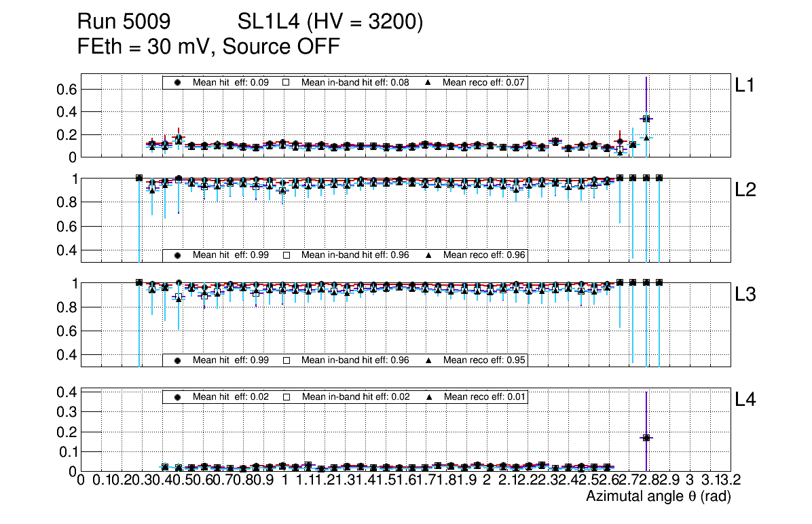Viewport: 812px width, 524px height.
Task: Select the L4 panel label
Action: (x=745, y=400)
